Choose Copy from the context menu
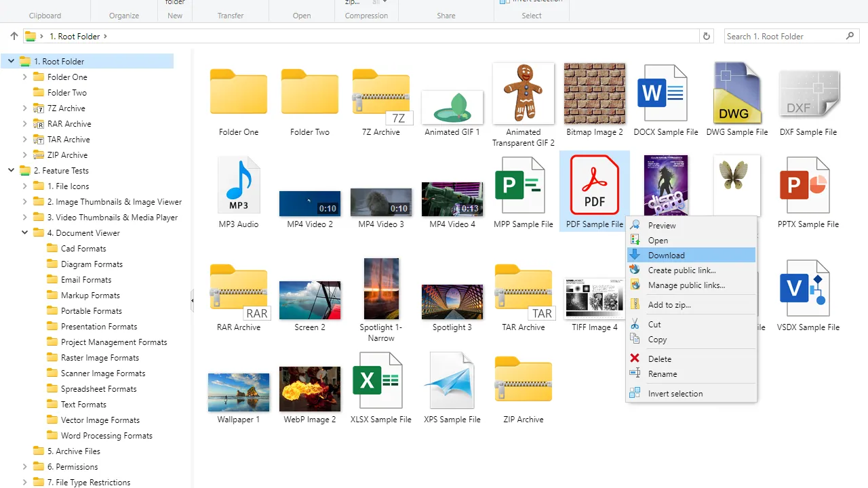 [691, 339]
